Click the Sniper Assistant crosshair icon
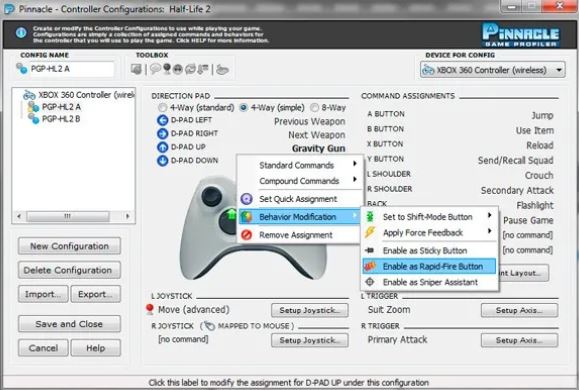The image size is (579, 390). [370, 282]
